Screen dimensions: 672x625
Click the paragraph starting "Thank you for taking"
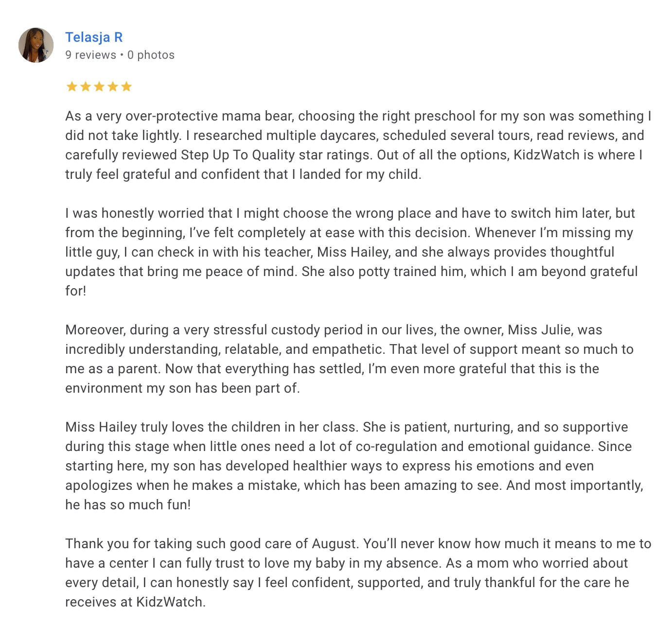coord(358,573)
